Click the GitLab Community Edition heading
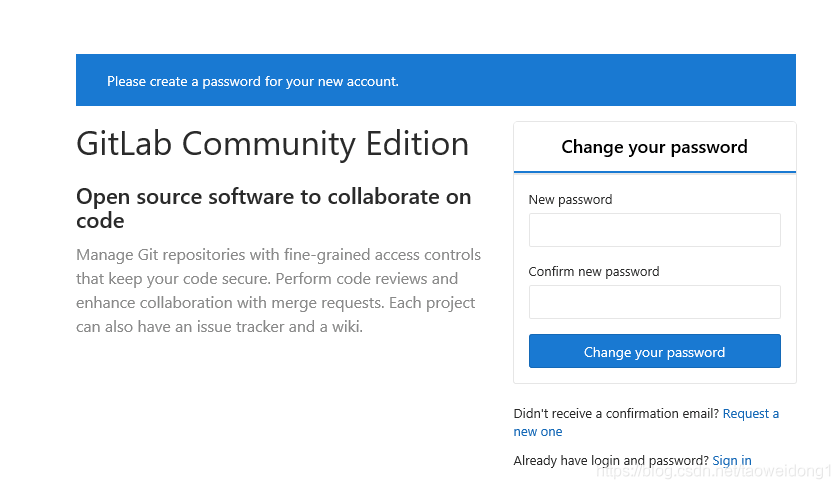Image resolution: width=840 pixels, height=489 pixels. tap(272, 144)
